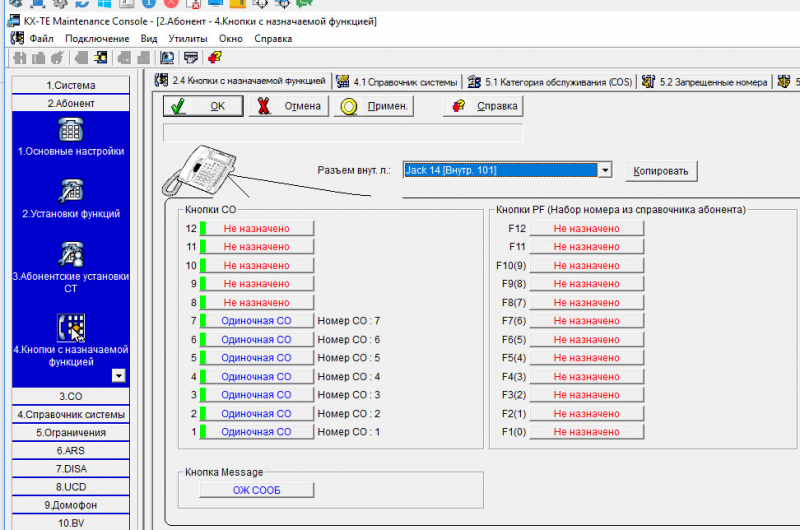The width and height of the screenshot is (800, 530).
Task: Click the red question mark help toolbar icon
Action: 214,58
